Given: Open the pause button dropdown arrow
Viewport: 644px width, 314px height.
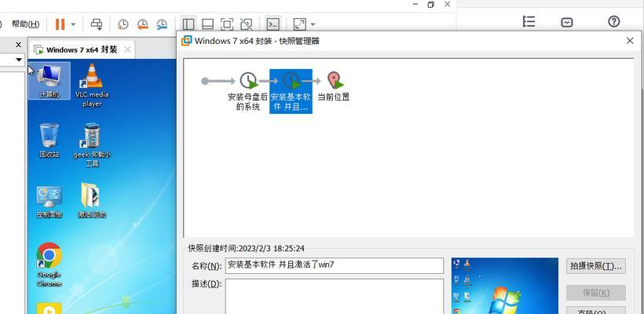Looking at the screenshot, I should [73, 24].
